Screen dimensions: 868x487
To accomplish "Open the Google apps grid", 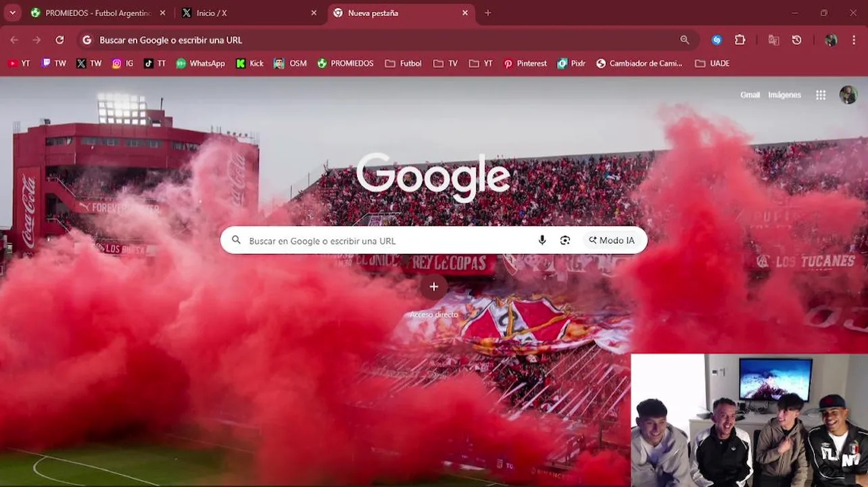I will pos(821,95).
